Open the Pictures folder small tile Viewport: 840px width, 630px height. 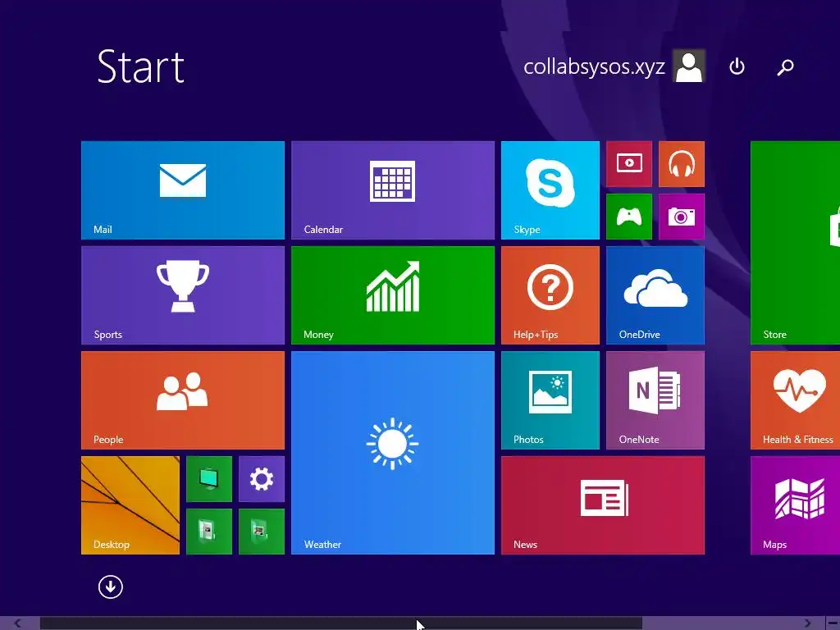point(262,532)
